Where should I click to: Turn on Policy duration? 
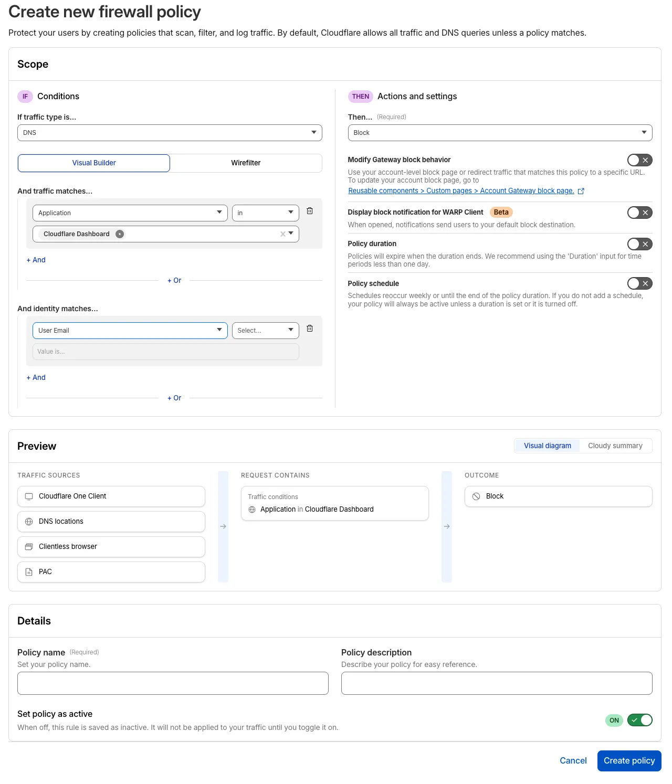(x=639, y=244)
